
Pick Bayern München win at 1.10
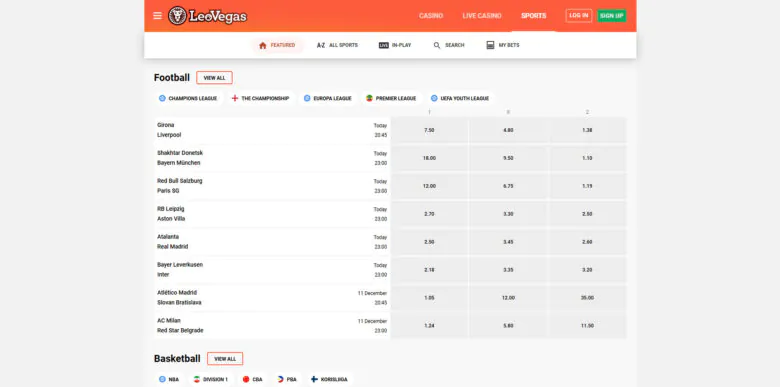point(587,158)
